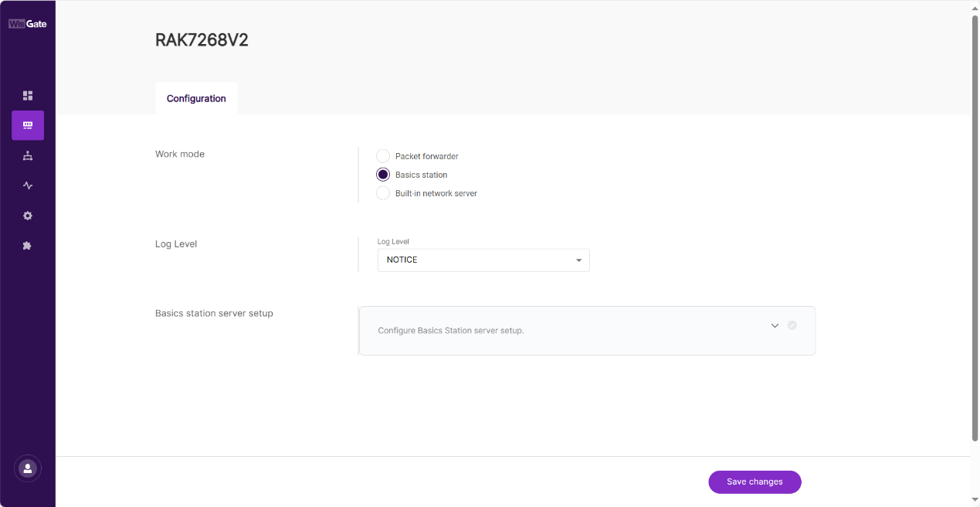The width and height of the screenshot is (980, 507).
Task: Save changes with the purple button
Action: [754, 481]
